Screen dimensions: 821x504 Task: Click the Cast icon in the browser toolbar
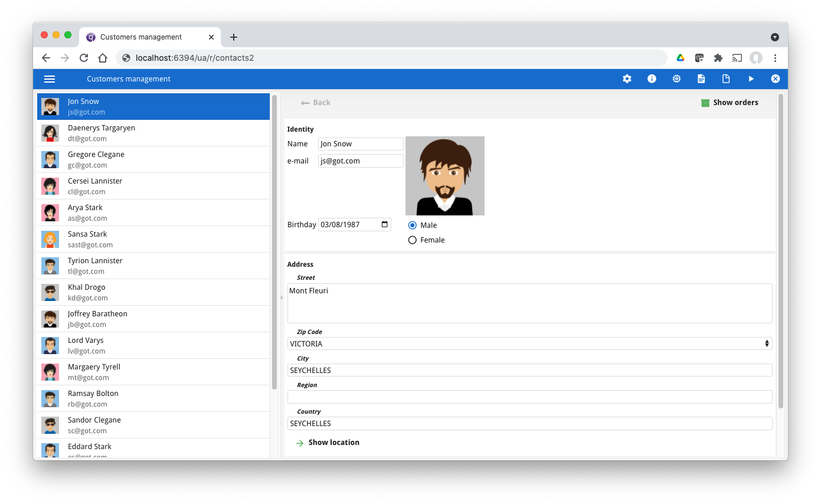coord(737,58)
